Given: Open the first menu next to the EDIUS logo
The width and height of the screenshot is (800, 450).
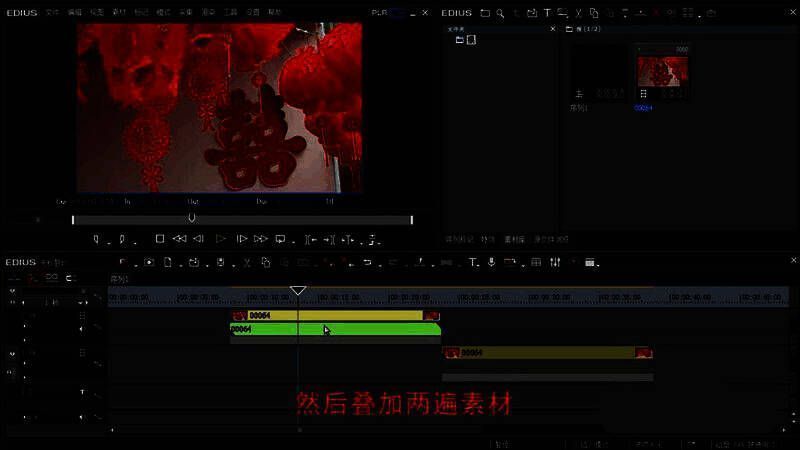Looking at the screenshot, I should coord(52,13).
